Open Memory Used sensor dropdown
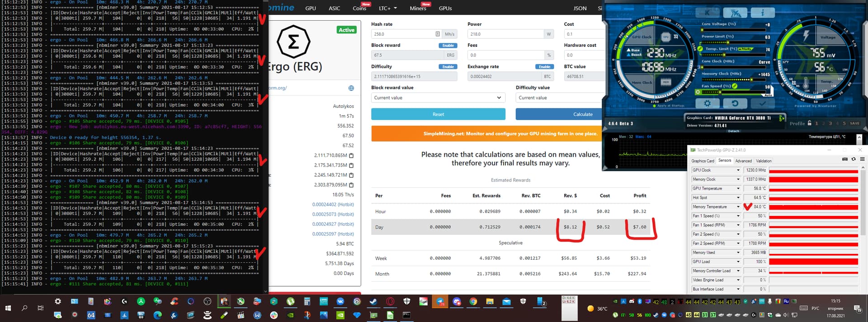Viewport: 868px width, 322px height. (738, 252)
